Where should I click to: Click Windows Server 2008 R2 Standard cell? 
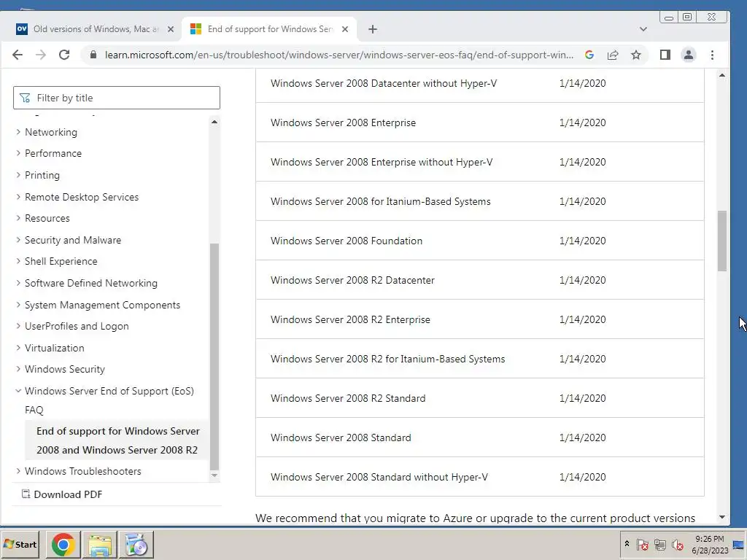[348, 398]
